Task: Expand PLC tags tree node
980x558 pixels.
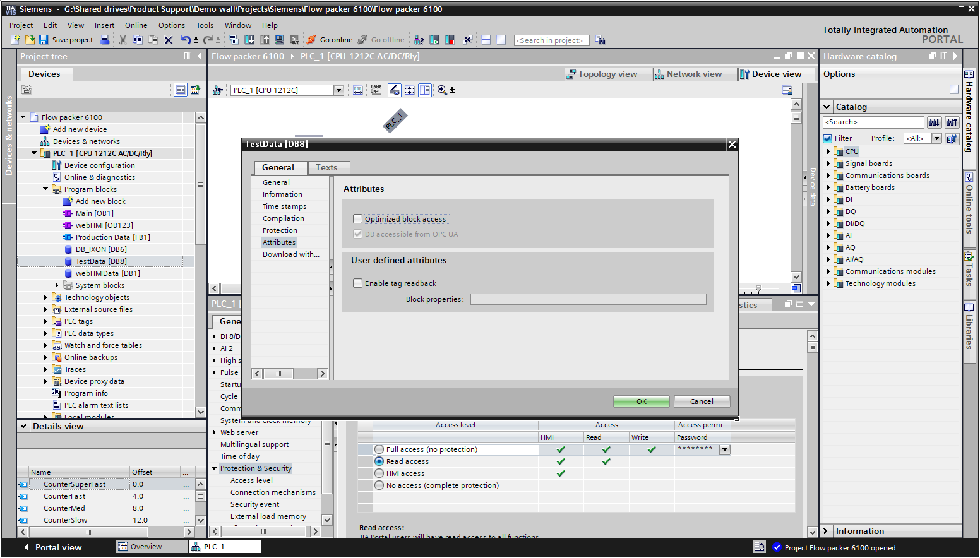Action: coord(45,321)
